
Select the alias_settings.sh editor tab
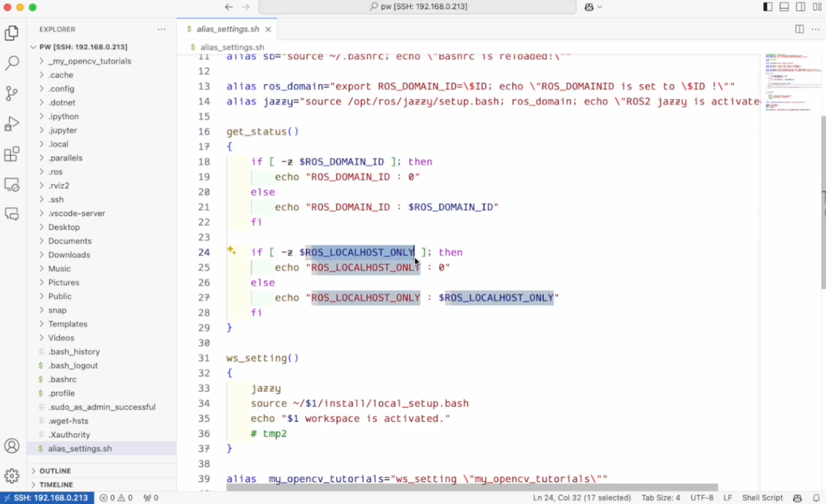227,29
